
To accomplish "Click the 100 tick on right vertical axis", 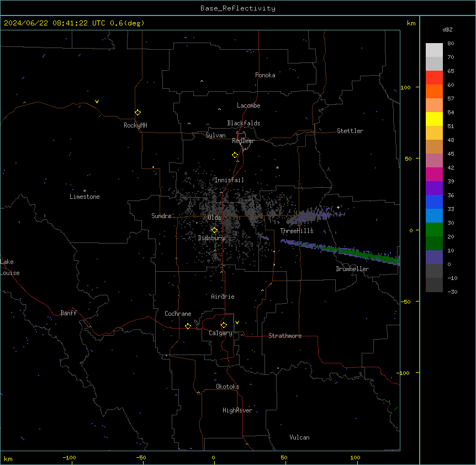I will 405,87.
